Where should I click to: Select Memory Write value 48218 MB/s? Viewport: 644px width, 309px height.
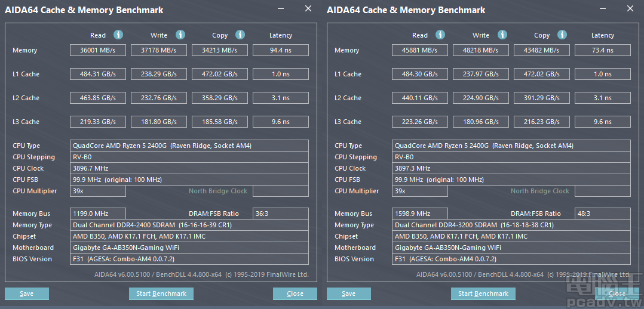(x=480, y=50)
